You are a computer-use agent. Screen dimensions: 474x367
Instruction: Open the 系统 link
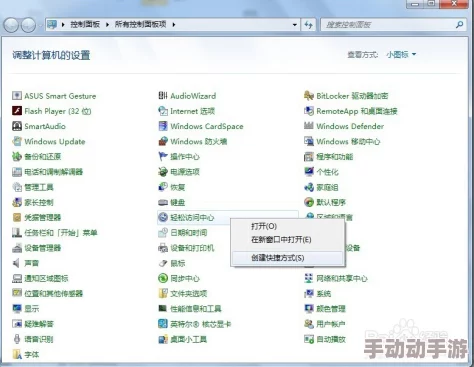(323, 294)
